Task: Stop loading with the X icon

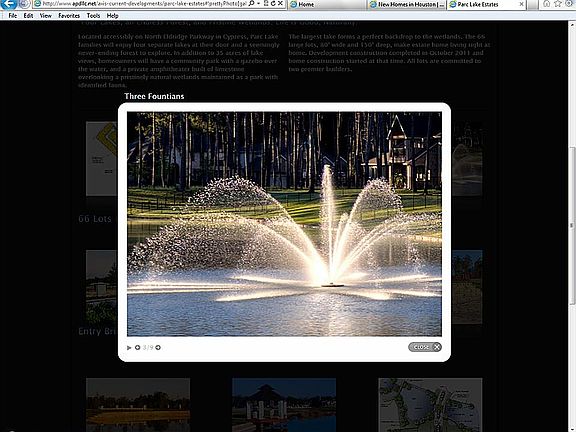Action: pyautogui.click(x=280, y=4)
